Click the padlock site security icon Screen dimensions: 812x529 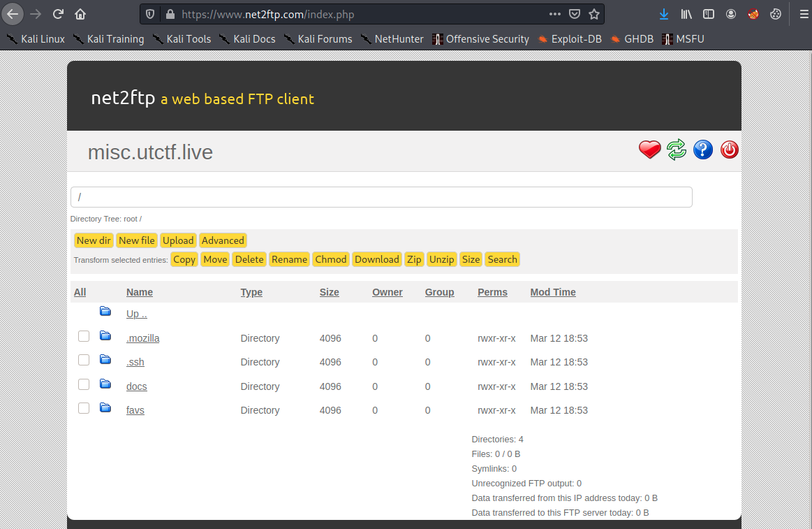[x=170, y=14]
